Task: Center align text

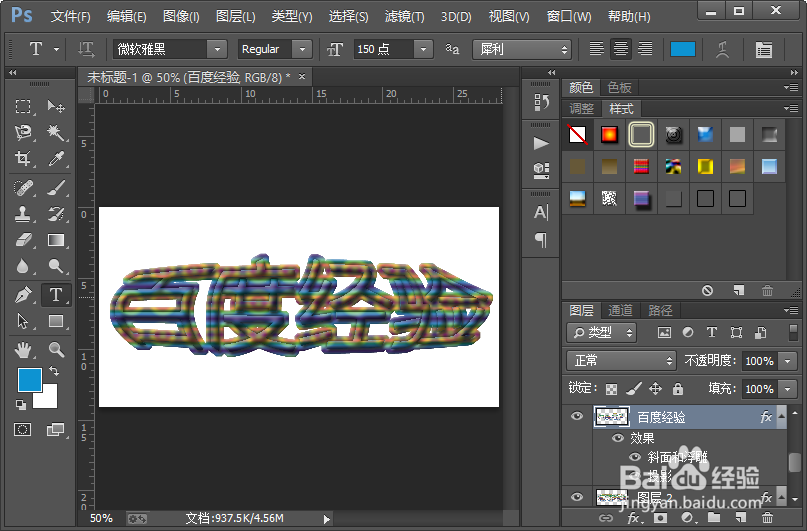Action: [621, 49]
